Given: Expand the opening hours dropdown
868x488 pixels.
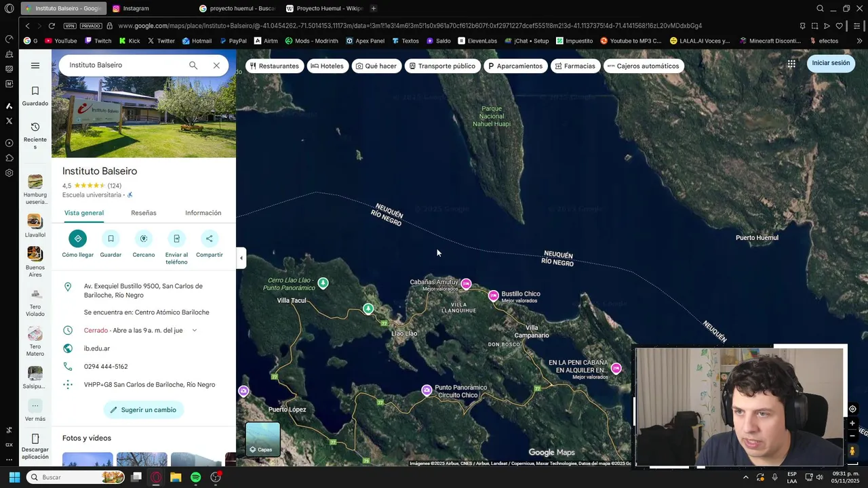Looking at the screenshot, I should click(194, 331).
